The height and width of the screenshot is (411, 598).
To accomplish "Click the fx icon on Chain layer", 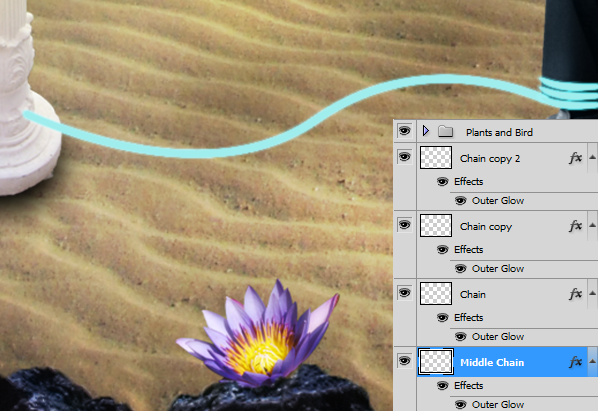I will 575,294.
